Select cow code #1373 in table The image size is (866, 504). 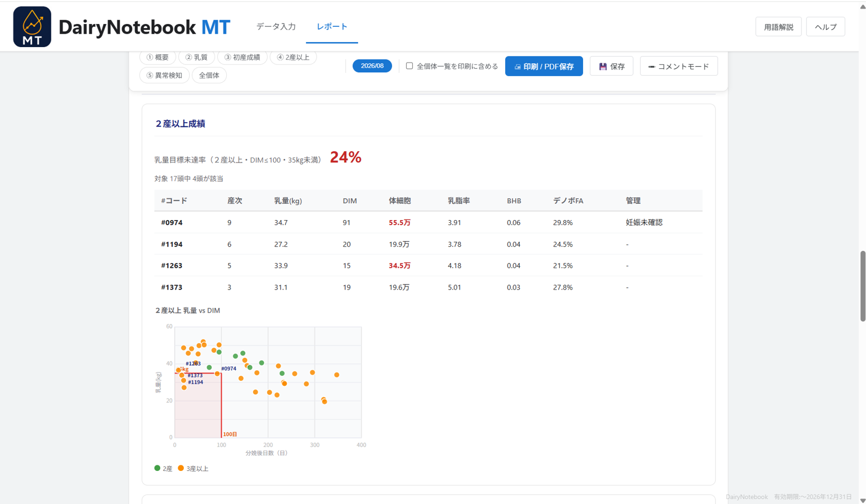coord(172,287)
